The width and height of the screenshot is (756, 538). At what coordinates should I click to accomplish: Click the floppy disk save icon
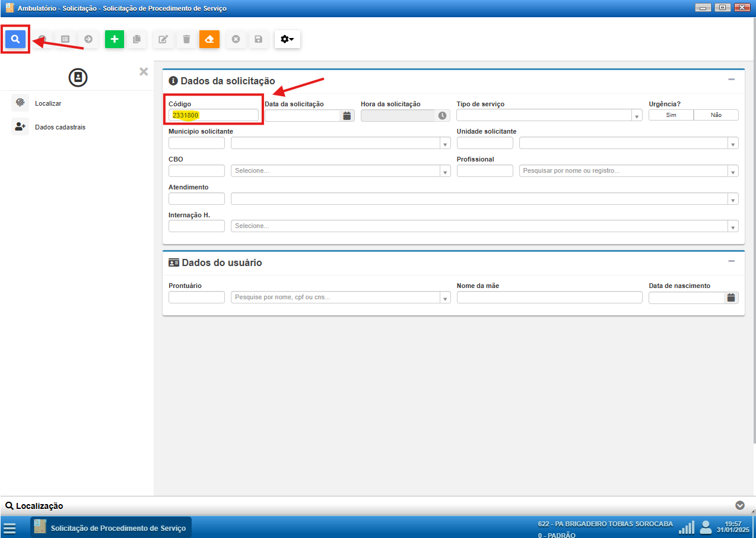coord(258,39)
